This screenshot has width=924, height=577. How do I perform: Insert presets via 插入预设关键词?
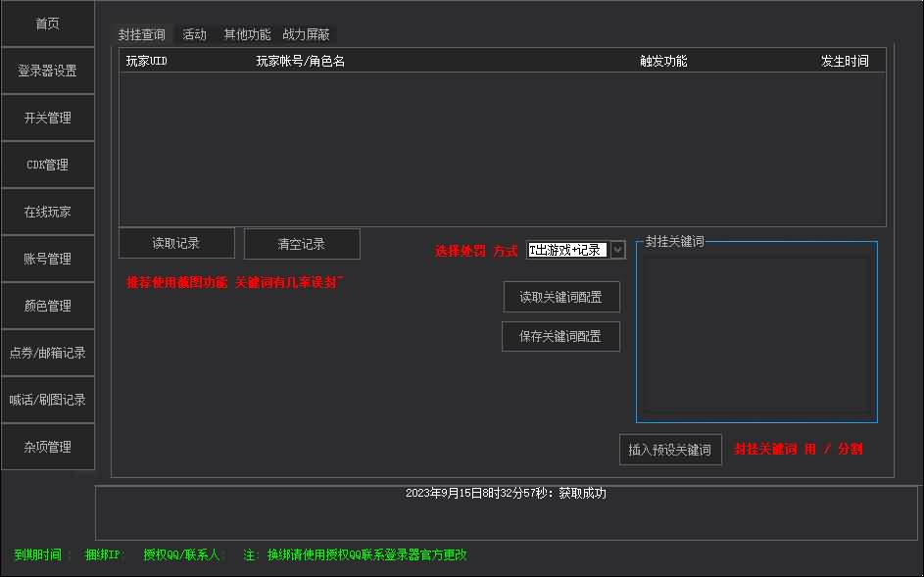click(x=670, y=449)
